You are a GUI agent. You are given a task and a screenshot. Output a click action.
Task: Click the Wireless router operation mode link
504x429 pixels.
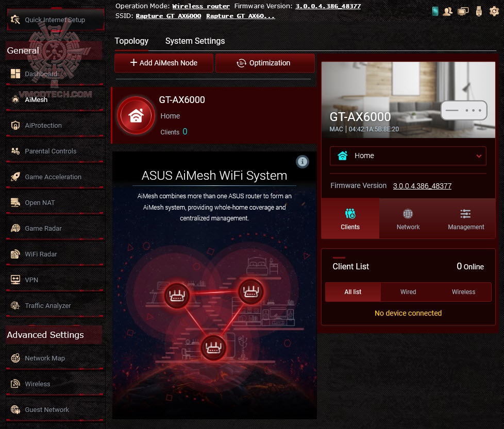click(201, 6)
